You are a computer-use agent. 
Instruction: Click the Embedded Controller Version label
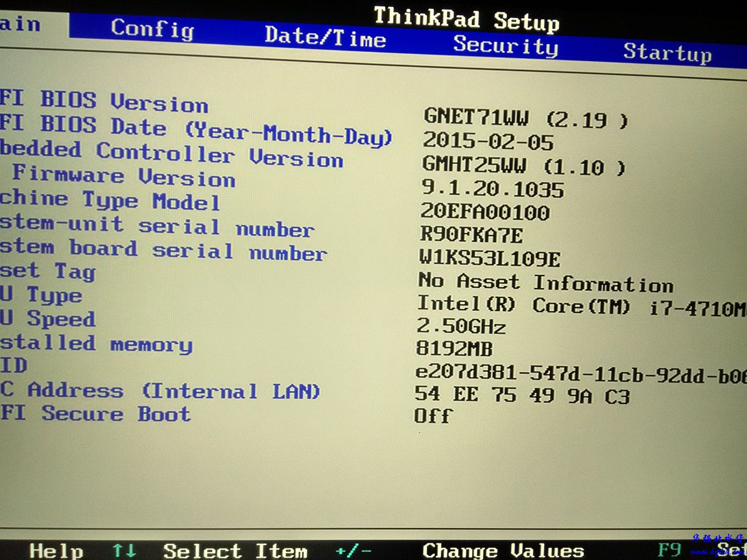pos(171,154)
